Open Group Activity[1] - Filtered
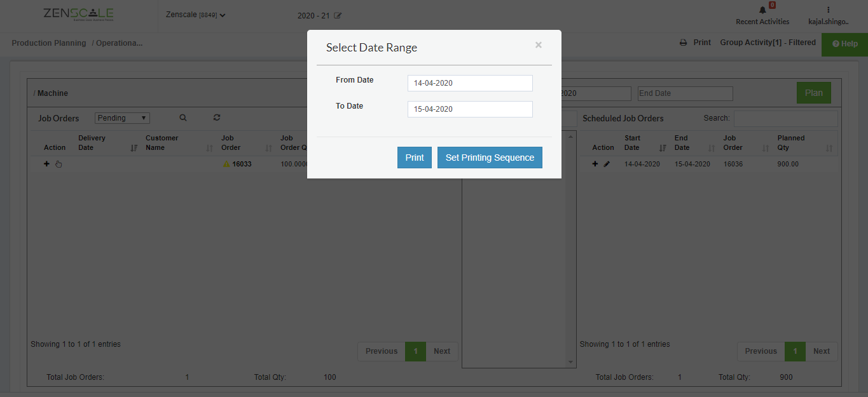The image size is (868, 397). 768,43
